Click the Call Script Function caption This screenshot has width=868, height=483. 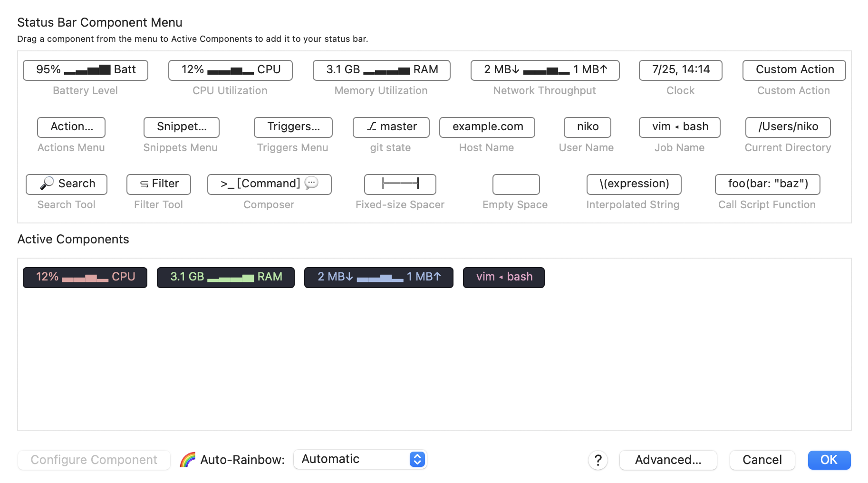point(767,204)
